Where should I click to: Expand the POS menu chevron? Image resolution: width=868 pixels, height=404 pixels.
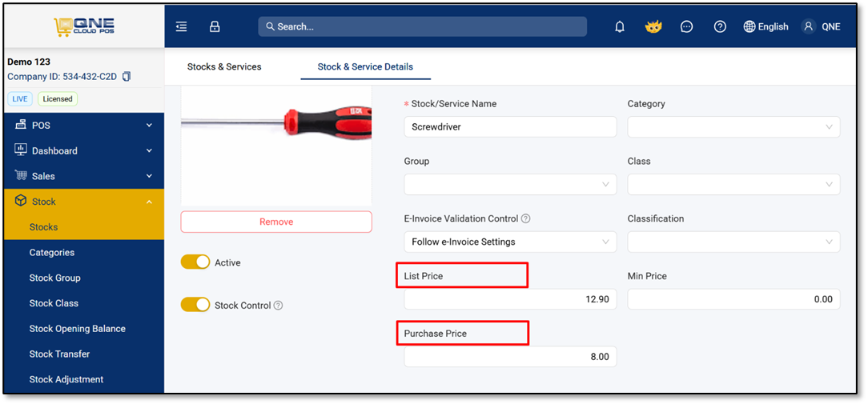pos(149,126)
